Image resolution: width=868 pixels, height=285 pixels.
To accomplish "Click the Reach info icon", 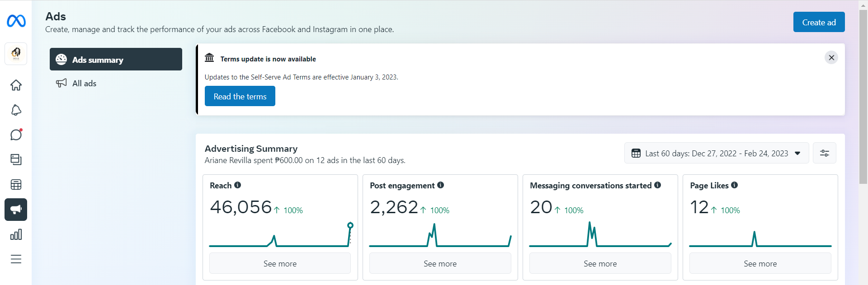I will pyautogui.click(x=238, y=185).
